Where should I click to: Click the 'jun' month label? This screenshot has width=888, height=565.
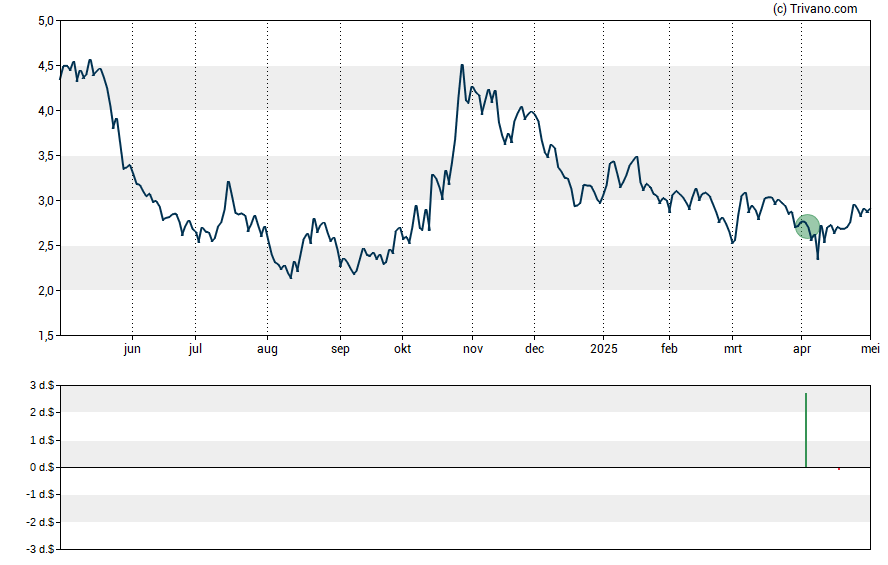(x=132, y=349)
